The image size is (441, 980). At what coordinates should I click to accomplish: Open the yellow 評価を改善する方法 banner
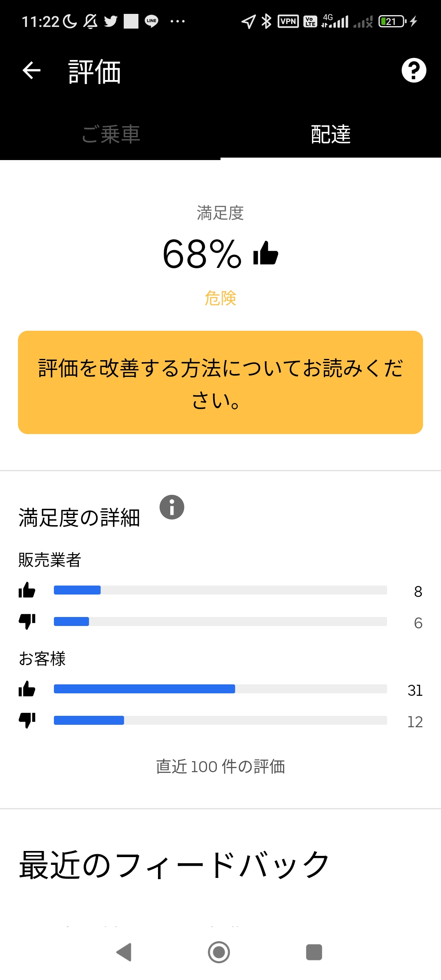[x=220, y=382]
